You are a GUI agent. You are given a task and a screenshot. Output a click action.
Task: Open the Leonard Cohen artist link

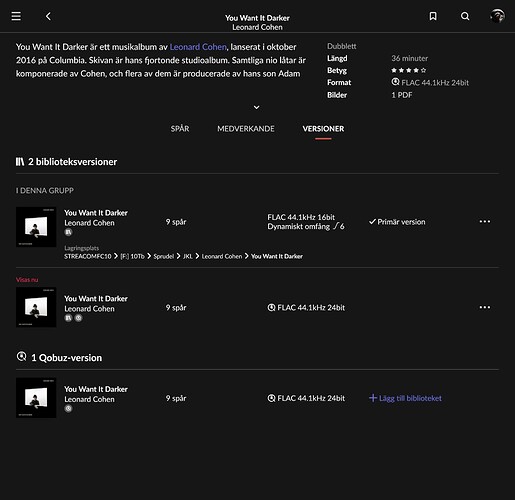tap(198, 47)
